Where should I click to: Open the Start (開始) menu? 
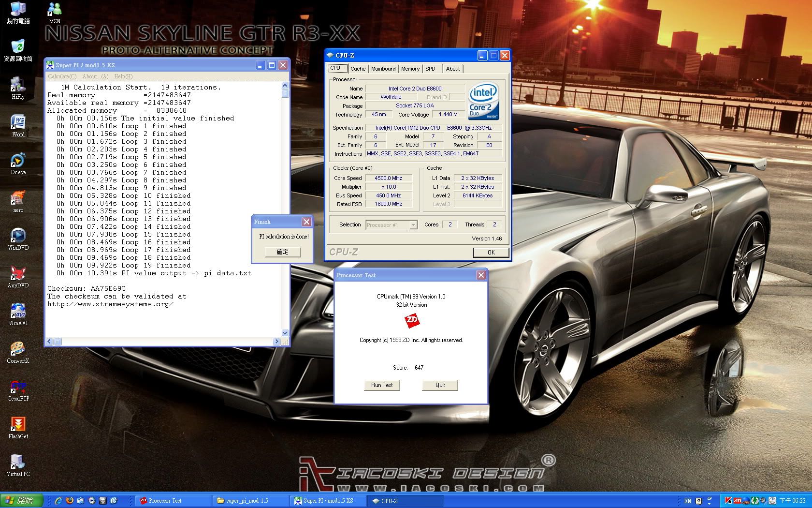pyautogui.click(x=22, y=501)
